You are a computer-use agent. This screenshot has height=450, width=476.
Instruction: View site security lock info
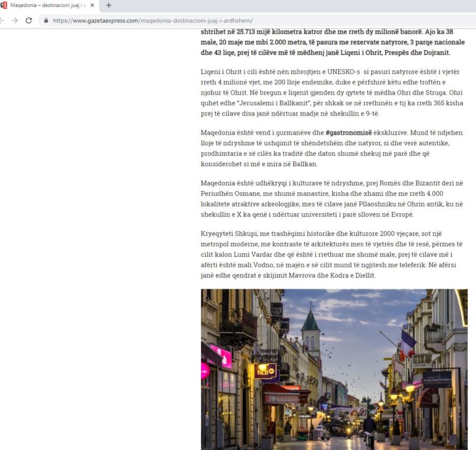pyautogui.click(x=46, y=20)
